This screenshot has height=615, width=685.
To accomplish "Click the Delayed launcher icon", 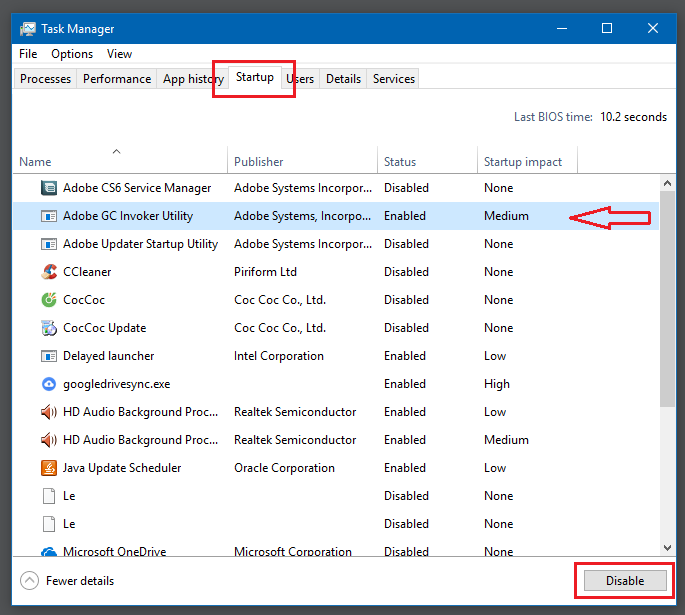I will coord(48,356).
